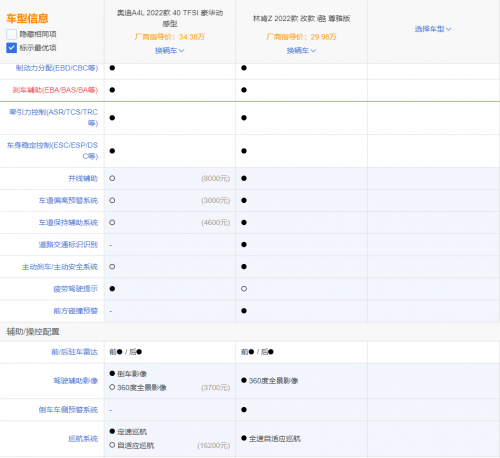
Task: Click optional circle icon for 并线辅助 on 奥迪A4L
Action: (112, 178)
